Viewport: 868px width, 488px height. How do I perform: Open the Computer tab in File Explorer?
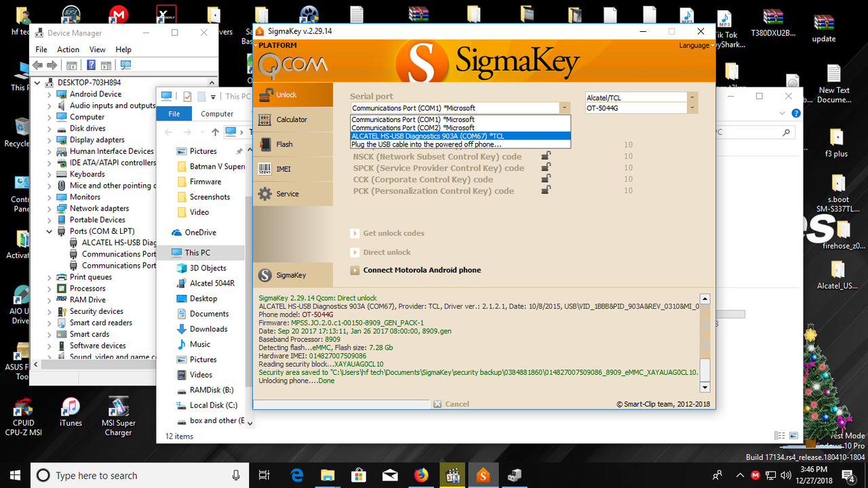click(217, 114)
